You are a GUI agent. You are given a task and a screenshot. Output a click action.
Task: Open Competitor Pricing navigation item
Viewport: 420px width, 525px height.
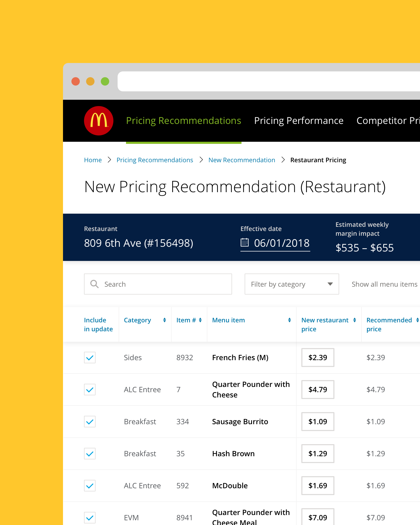[x=388, y=120]
